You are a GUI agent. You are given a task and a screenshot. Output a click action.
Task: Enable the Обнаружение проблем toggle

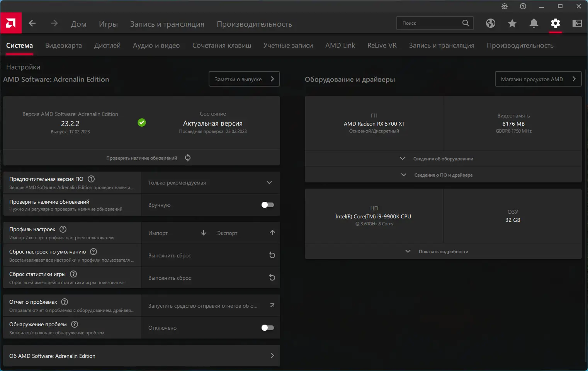pos(267,327)
